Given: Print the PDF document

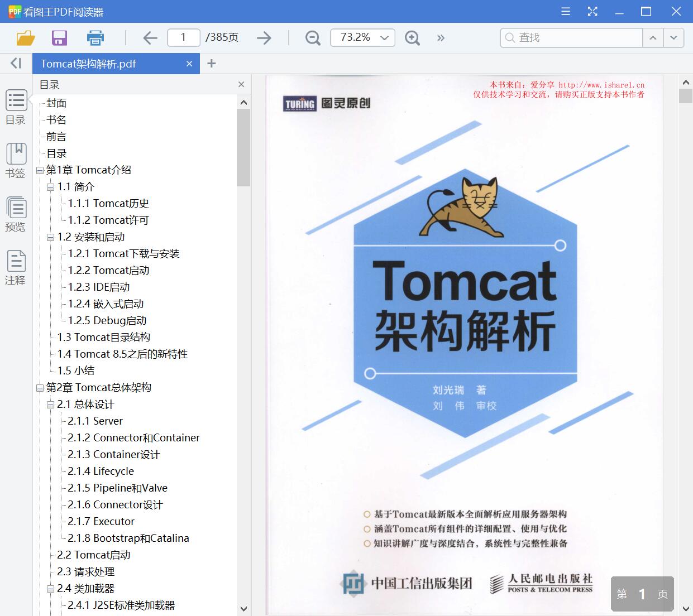Looking at the screenshot, I should [95, 38].
